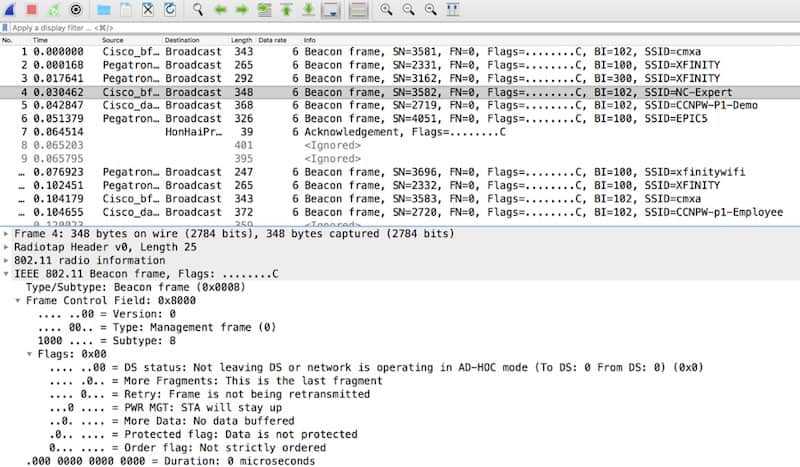The image size is (800, 467).
Task: Jump to the last packet
Action: tap(308, 9)
